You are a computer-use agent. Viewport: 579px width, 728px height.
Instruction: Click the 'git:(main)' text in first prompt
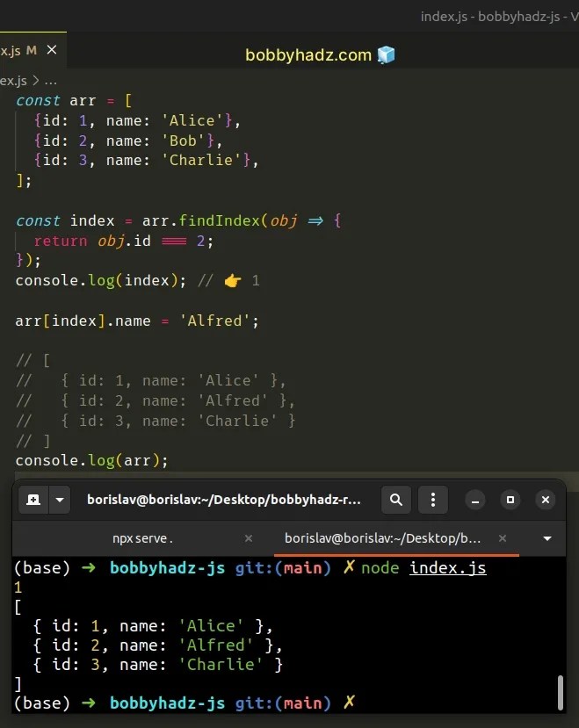[x=283, y=568]
